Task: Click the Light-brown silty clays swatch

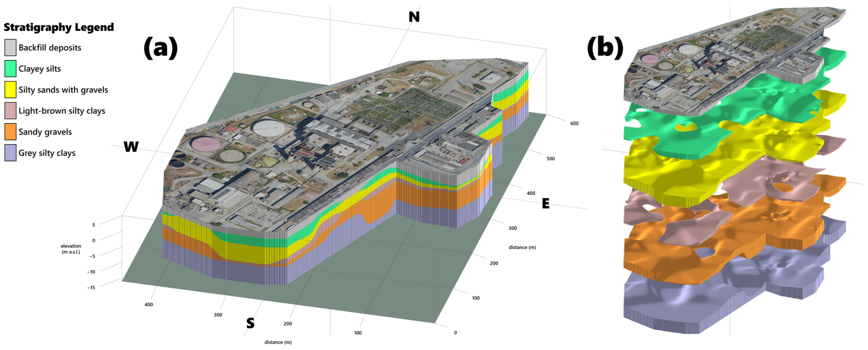Action: [10, 111]
